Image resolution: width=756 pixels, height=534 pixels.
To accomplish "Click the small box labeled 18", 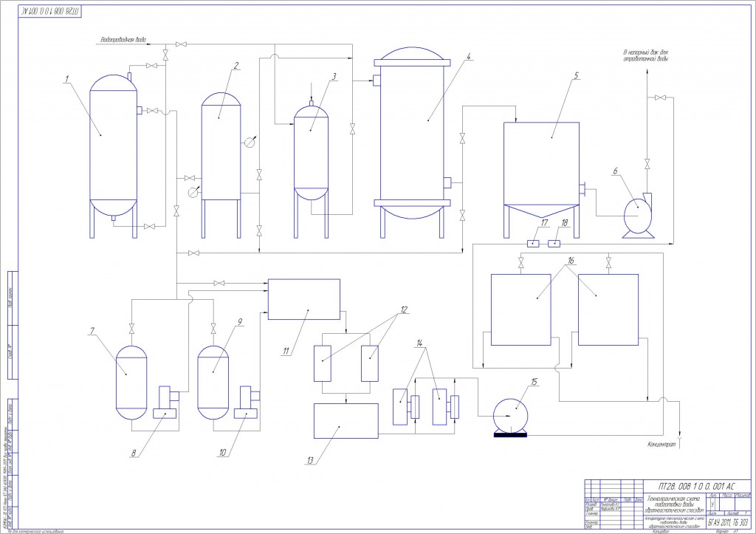I will point(554,244).
